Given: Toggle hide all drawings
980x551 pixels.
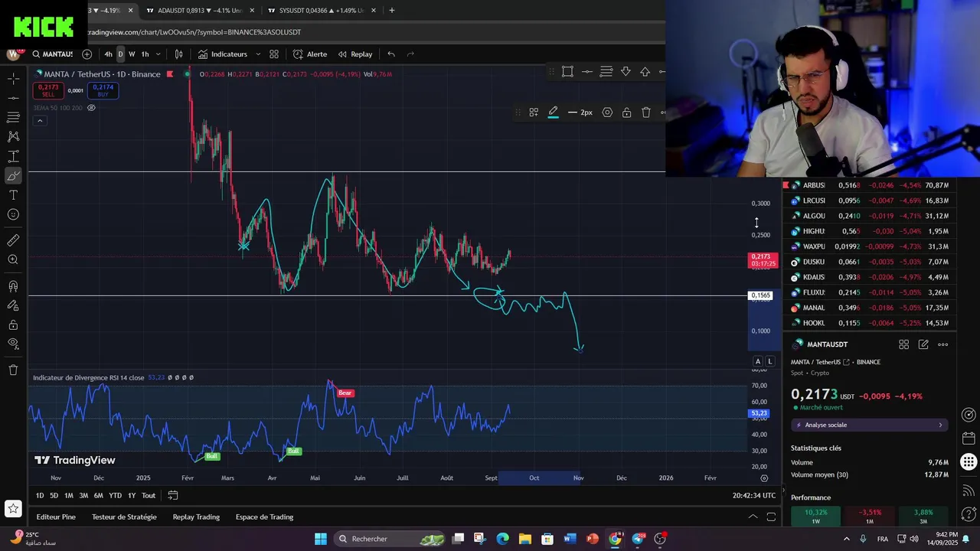Looking at the screenshot, I should click(x=13, y=344).
